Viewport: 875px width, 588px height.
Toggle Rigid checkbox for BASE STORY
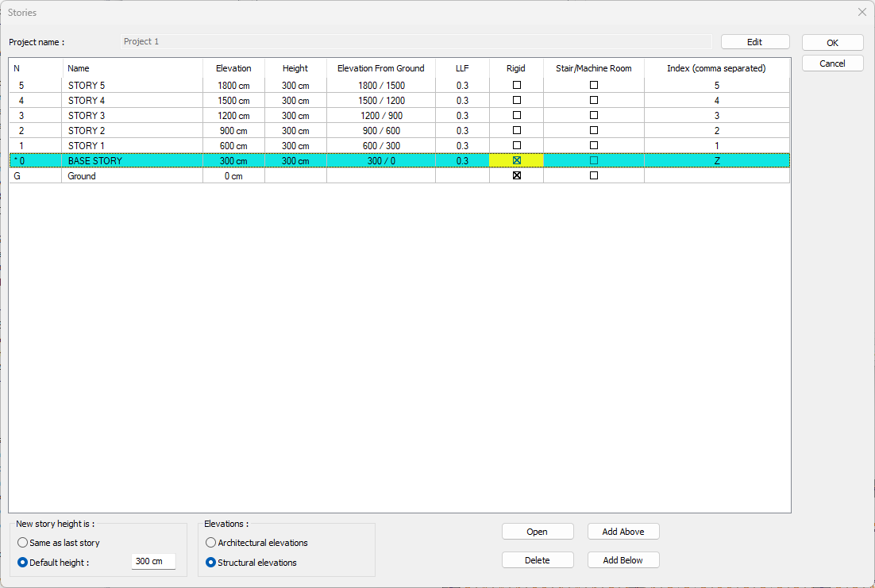(517, 160)
